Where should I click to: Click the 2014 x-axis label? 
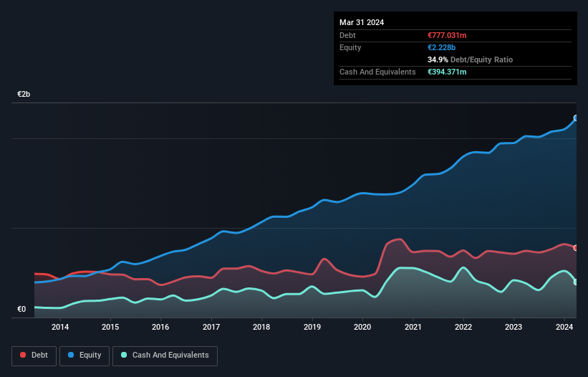60,327
